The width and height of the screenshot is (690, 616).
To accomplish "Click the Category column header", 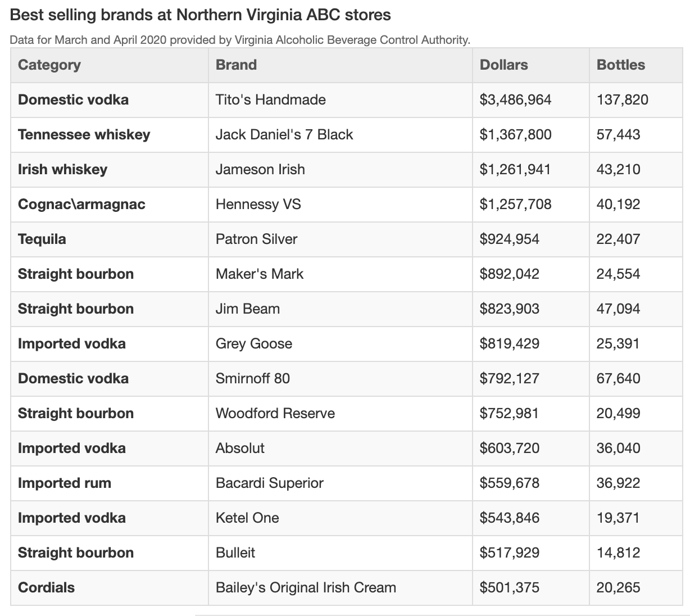I will tap(49, 65).
